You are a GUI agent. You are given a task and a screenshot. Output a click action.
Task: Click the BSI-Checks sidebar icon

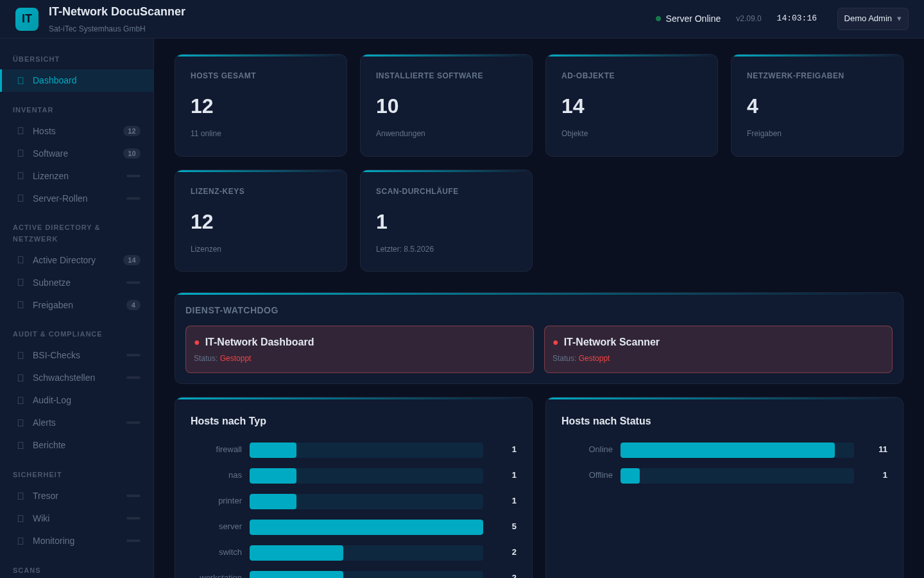click(21, 355)
